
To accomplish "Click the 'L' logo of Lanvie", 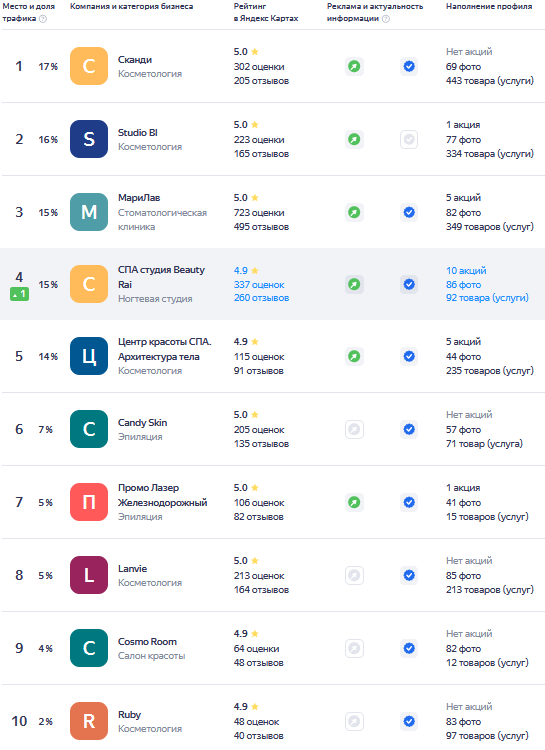I will click(x=89, y=575).
